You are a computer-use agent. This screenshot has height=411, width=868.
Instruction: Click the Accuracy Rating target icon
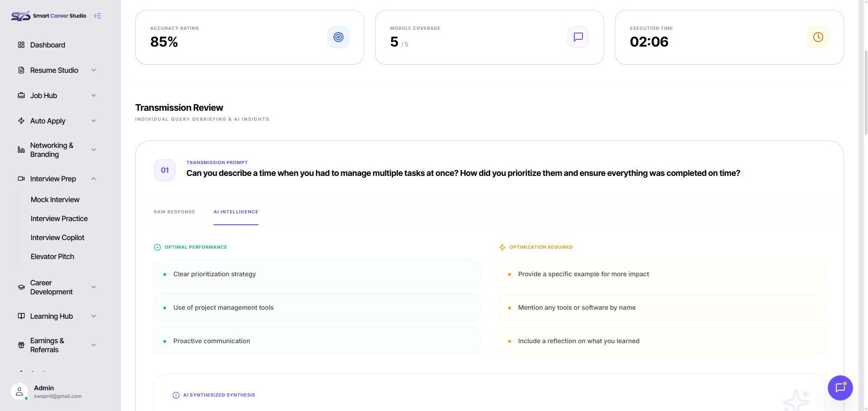click(x=339, y=37)
